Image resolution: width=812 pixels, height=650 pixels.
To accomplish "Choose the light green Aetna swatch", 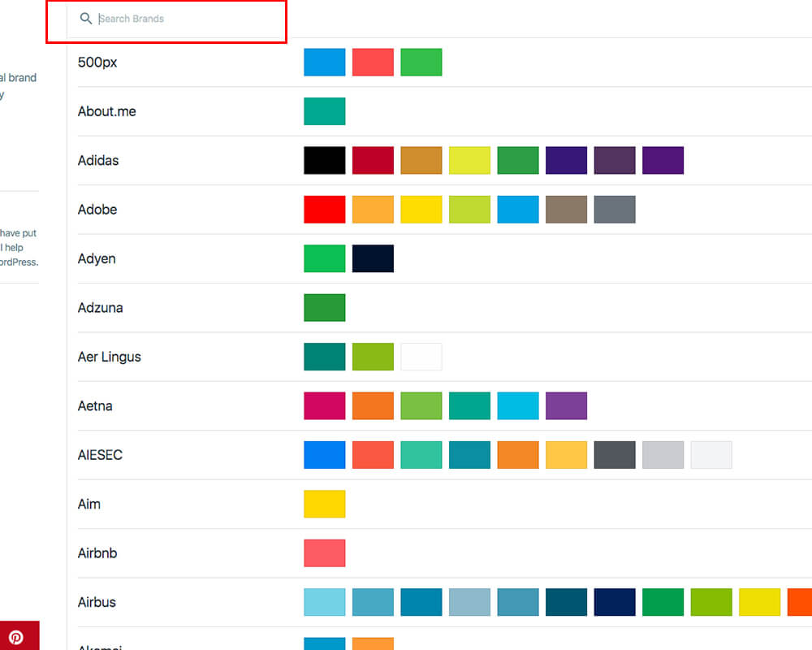I will [421, 406].
